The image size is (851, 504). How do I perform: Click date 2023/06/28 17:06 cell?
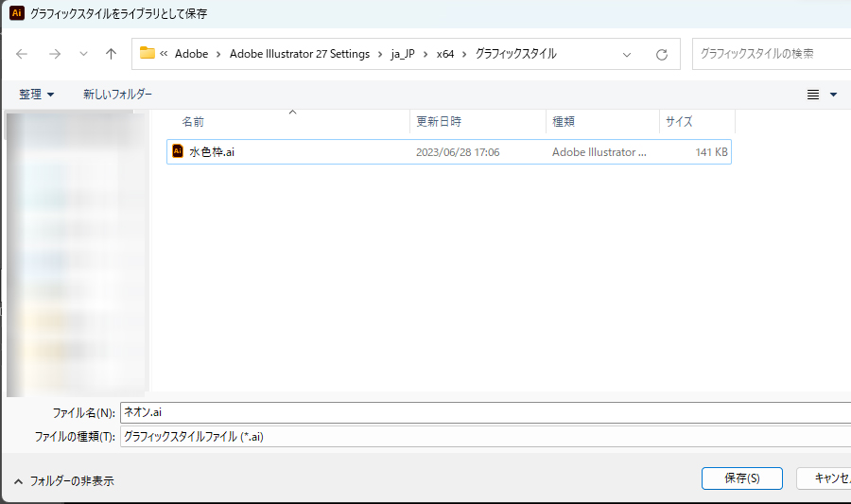pos(458,152)
